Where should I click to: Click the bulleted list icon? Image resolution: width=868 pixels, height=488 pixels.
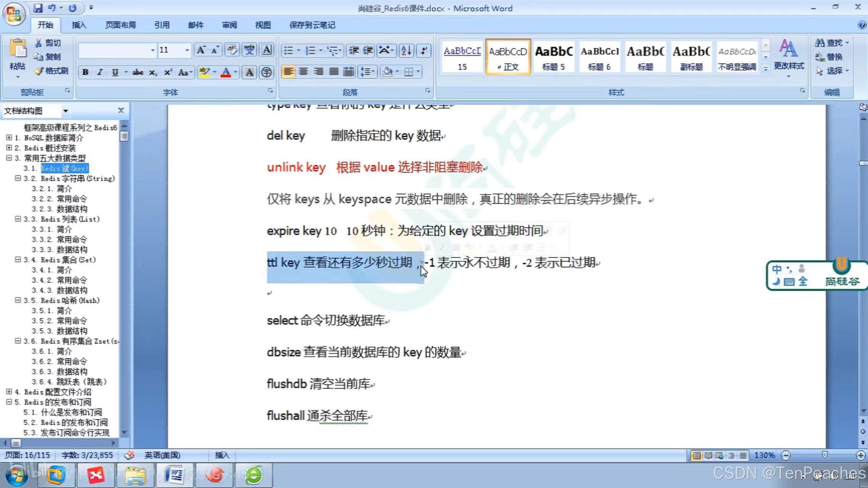tap(289, 50)
